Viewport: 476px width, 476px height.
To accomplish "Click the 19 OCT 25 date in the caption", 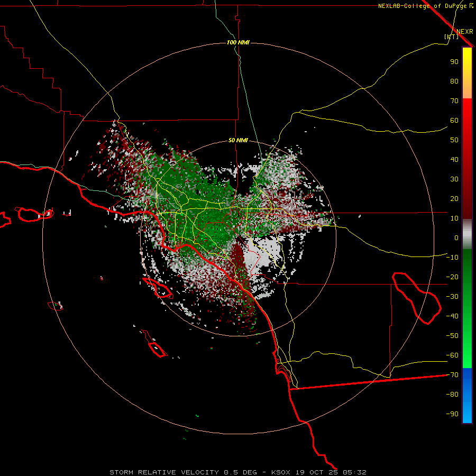I will coord(317,472).
